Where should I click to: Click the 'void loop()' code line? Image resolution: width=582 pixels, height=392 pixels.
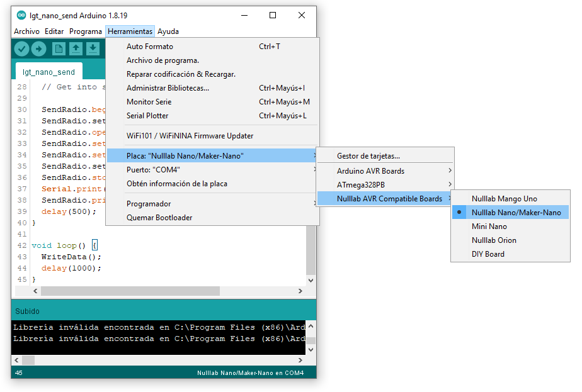tap(65, 245)
